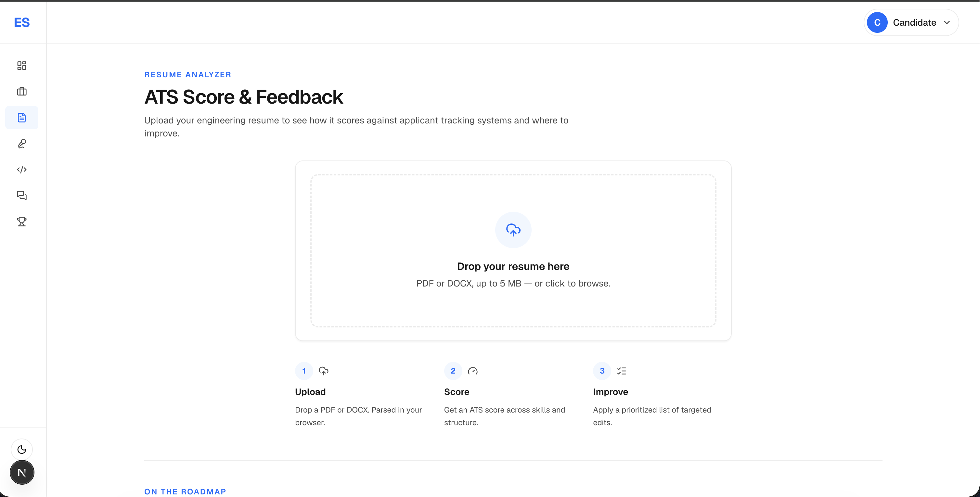Click the round N badge at bottom left
This screenshot has width=980, height=497.
(x=22, y=472)
